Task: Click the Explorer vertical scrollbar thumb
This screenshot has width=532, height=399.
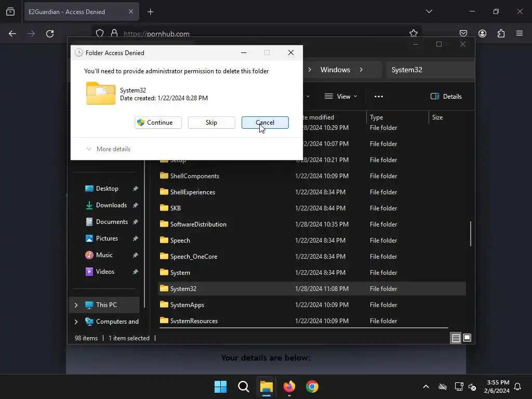Action: point(471,233)
